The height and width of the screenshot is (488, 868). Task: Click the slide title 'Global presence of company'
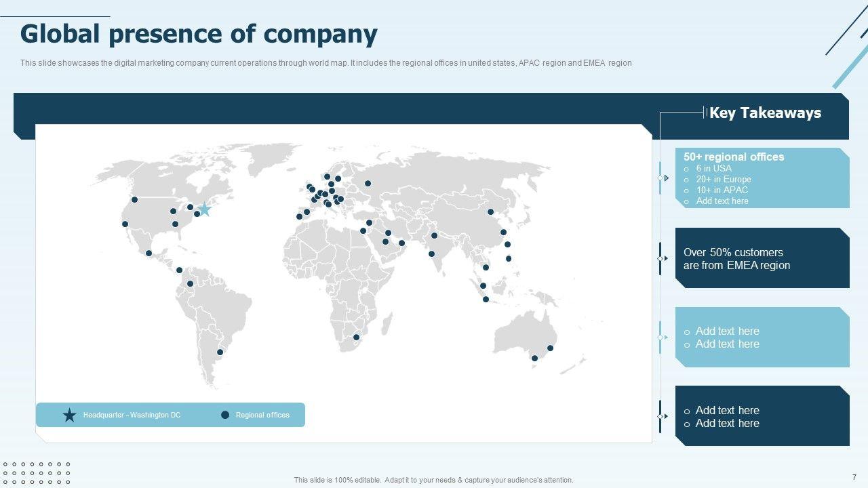click(199, 34)
